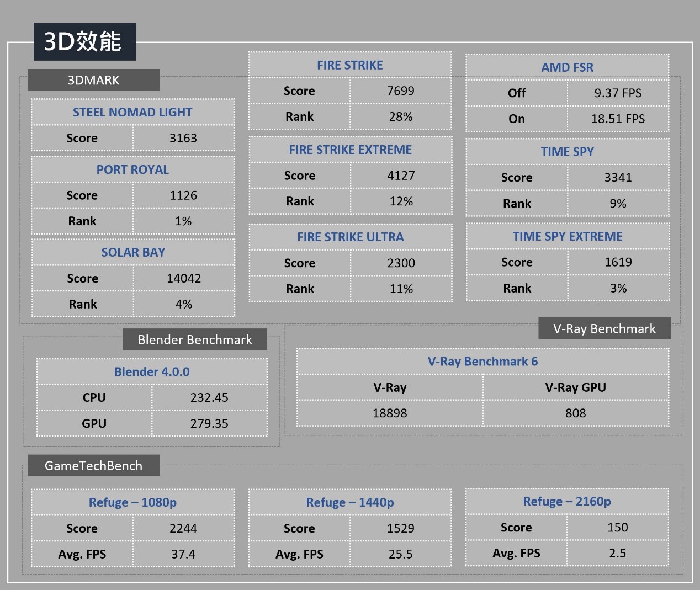Viewport: 700px width, 590px height.
Task: Select Refuge 1080p score 2244
Action: [183, 528]
